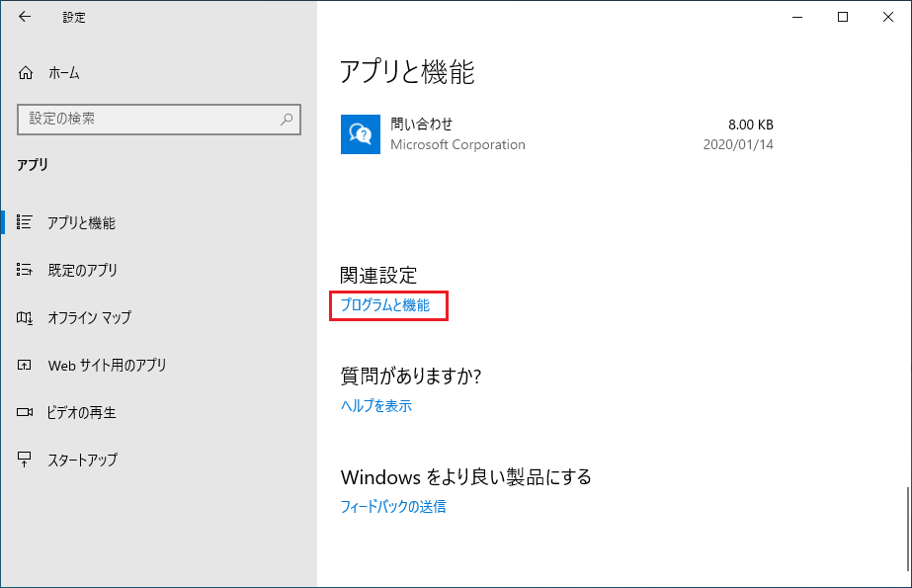The width and height of the screenshot is (912, 588).
Task: Minimize the 設定 window
Action: [x=797, y=17]
